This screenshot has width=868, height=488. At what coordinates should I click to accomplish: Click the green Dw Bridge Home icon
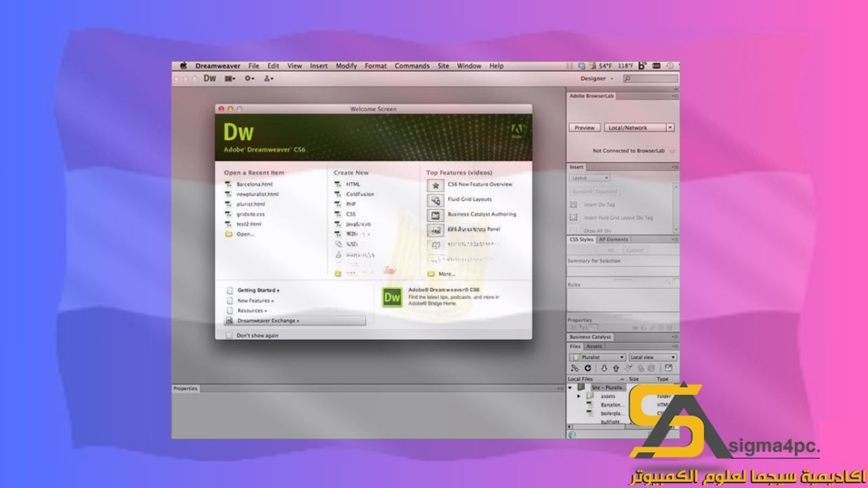tap(392, 297)
